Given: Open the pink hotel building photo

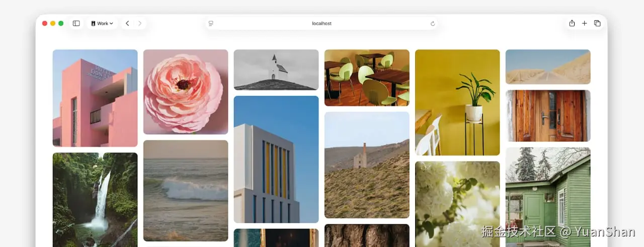Looking at the screenshot, I should 95,98.
